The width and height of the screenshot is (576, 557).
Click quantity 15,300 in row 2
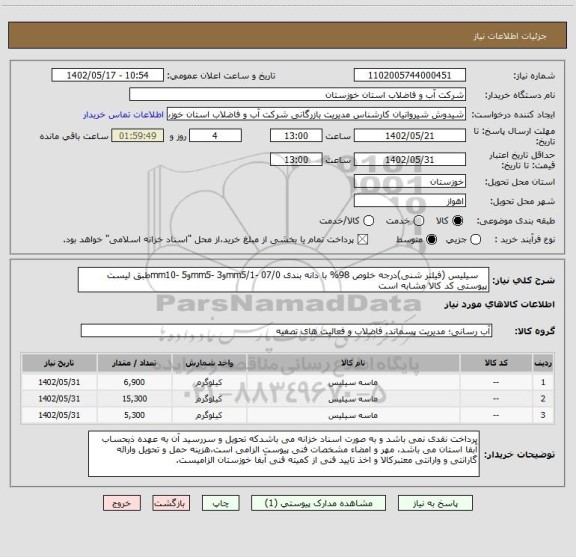(134, 399)
